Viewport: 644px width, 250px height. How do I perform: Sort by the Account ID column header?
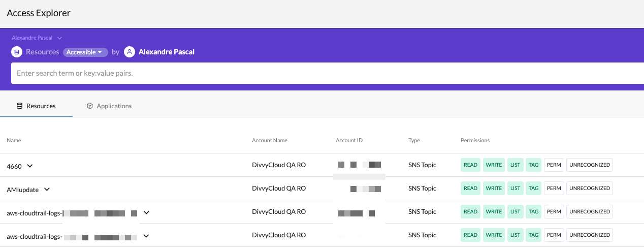[x=349, y=140]
